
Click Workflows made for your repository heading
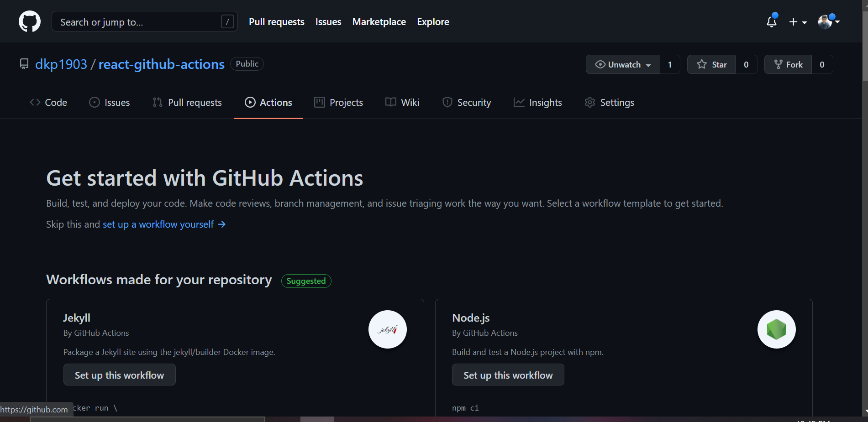159,280
